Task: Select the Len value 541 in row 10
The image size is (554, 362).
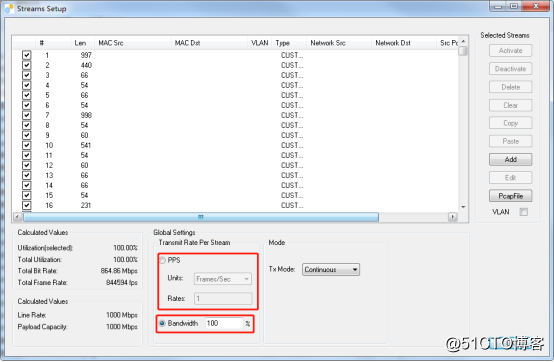Action: (x=86, y=145)
